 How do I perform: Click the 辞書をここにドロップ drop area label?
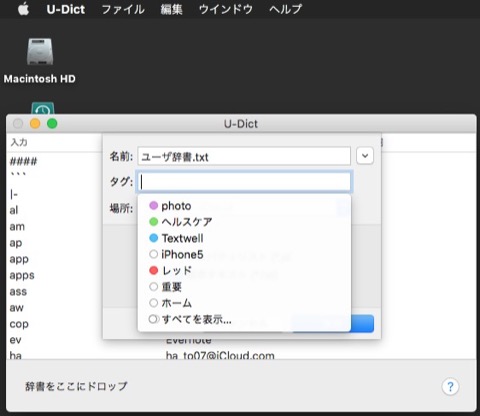point(76,386)
